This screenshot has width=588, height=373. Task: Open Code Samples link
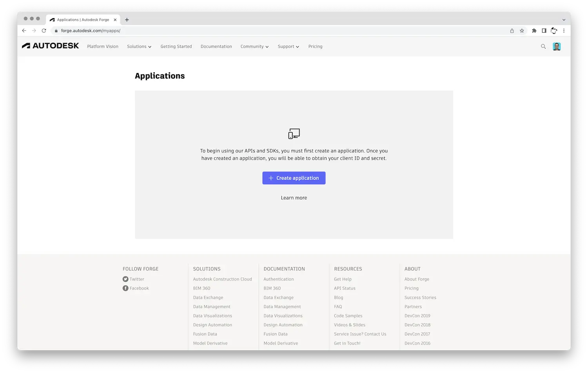(x=348, y=316)
